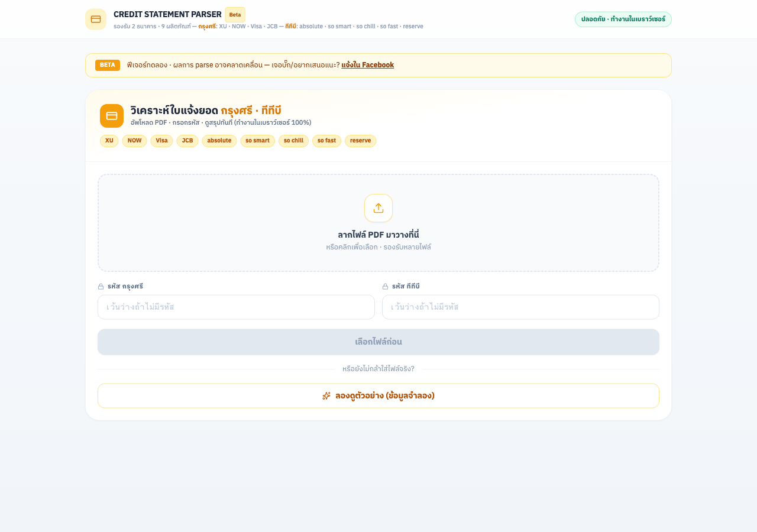The width and height of the screenshot is (757, 532).
Task: Select the XU product chip
Action: pyautogui.click(x=109, y=141)
